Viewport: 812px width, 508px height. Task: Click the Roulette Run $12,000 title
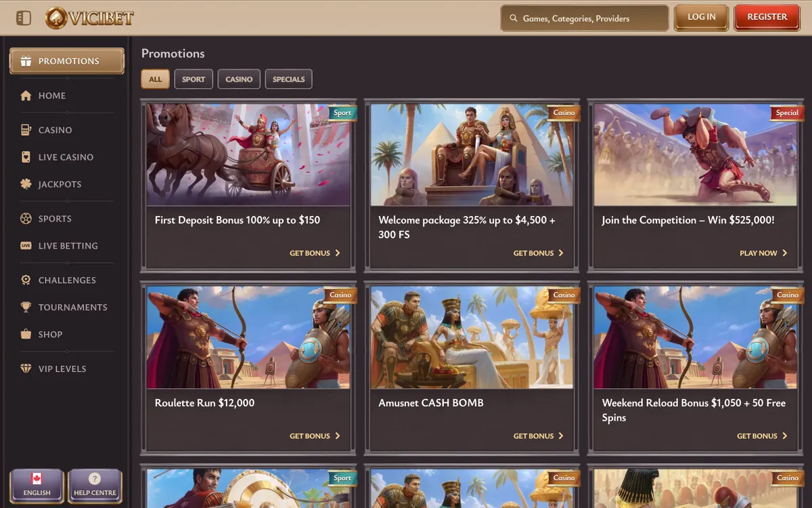(x=205, y=403)
